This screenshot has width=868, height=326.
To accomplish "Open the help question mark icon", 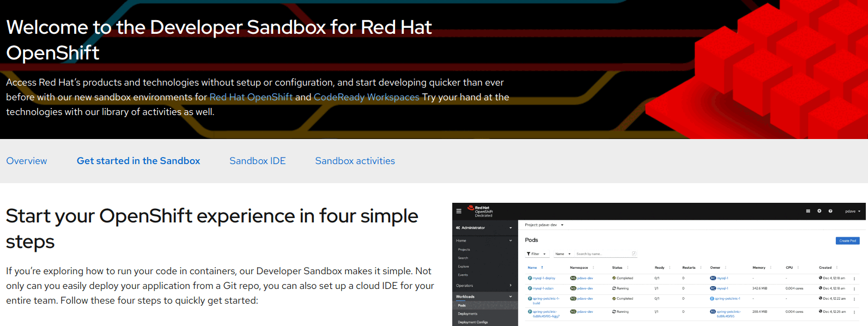I will tap(830, 211).
